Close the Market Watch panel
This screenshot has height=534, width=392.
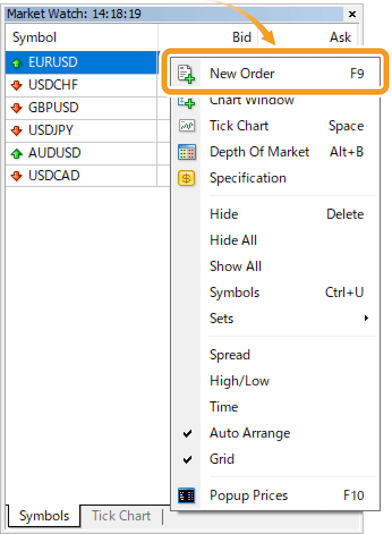click(352, 14)
